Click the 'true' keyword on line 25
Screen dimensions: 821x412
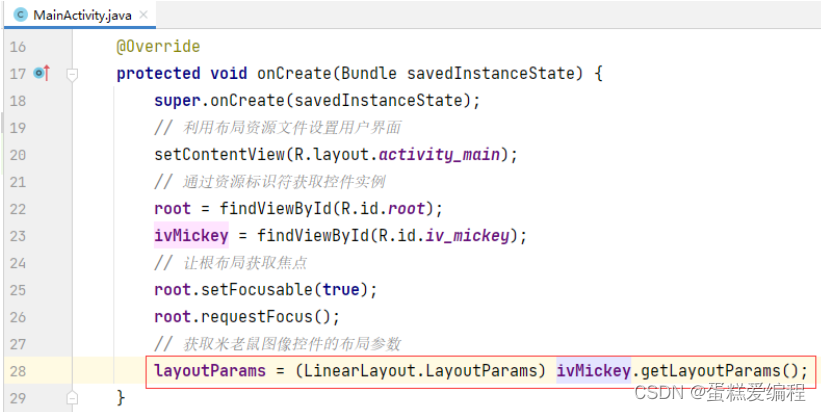point(341,290)
